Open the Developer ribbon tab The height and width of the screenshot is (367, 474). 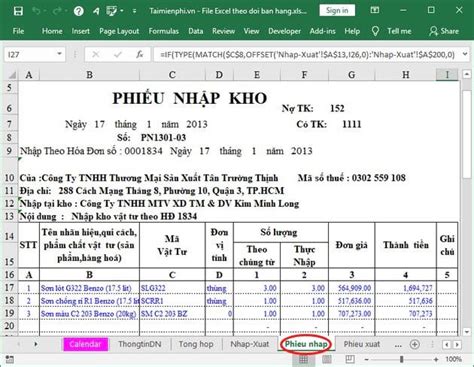coord(284,31)
